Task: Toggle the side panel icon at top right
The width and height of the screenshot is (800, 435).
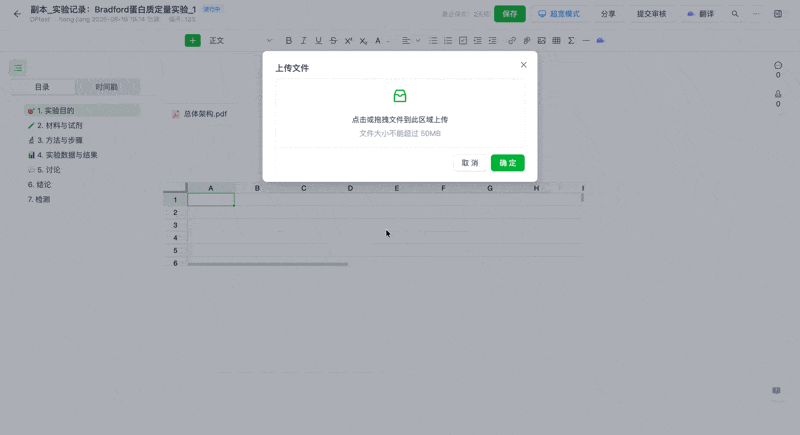Action: pyautogui.click(x=778, y=14)
